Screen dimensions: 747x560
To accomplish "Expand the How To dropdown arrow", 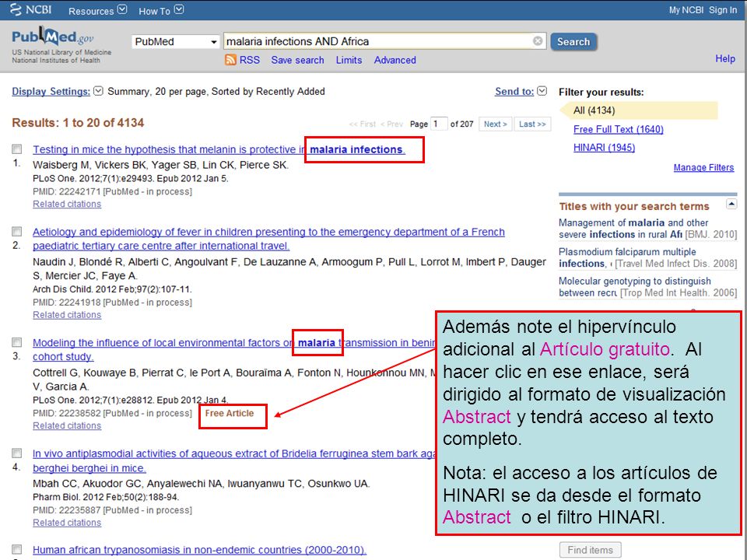I will point(179,9).
